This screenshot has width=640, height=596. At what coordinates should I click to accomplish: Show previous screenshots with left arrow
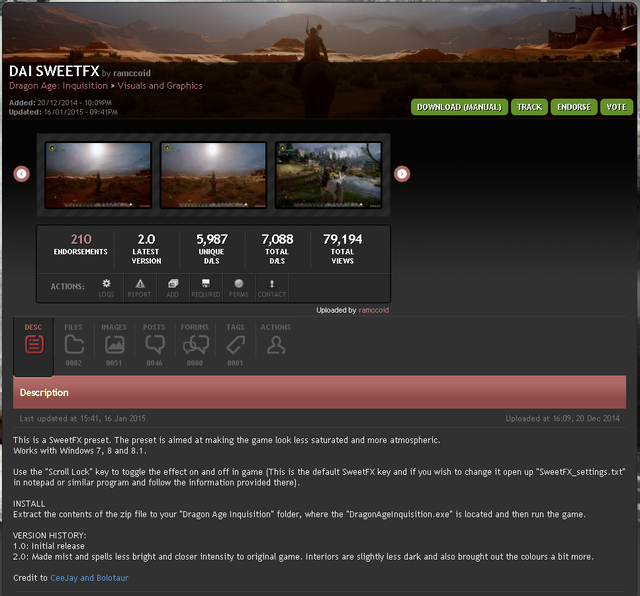(x=21, y=174)
